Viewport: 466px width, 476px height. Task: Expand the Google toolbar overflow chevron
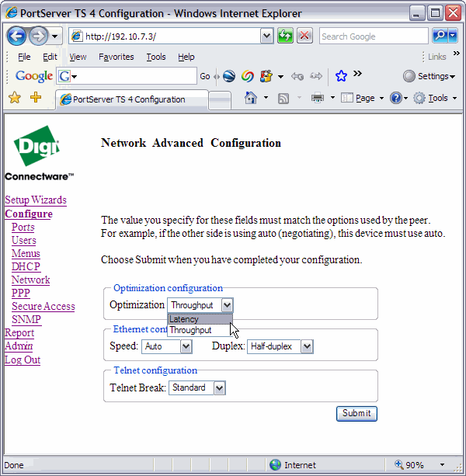pos(357,74)
